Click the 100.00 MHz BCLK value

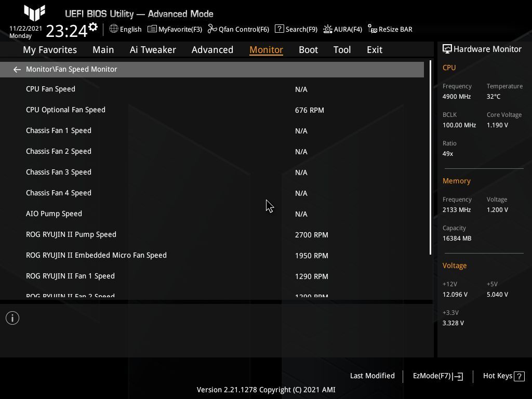click(x=459, y=125)
